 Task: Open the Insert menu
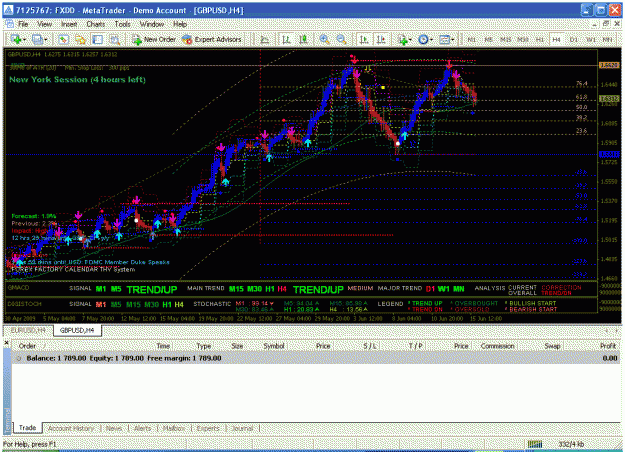pyautogui.click(x=69, y=24)
